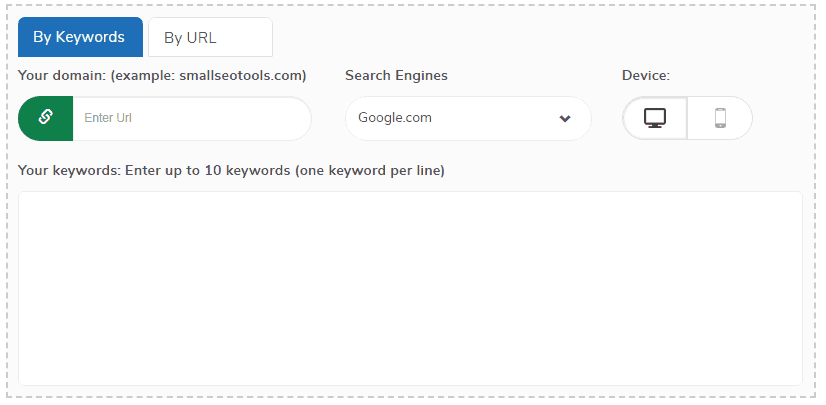Image resolution: width=826 pixels, height=405 pixels.
Task: Click the smallseotools.com example text
Action: 240,75
